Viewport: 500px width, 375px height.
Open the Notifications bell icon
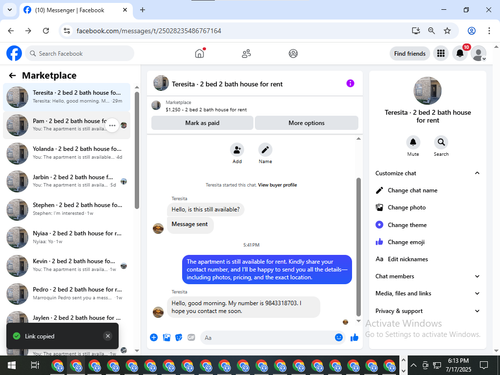(x=460, y=53)
